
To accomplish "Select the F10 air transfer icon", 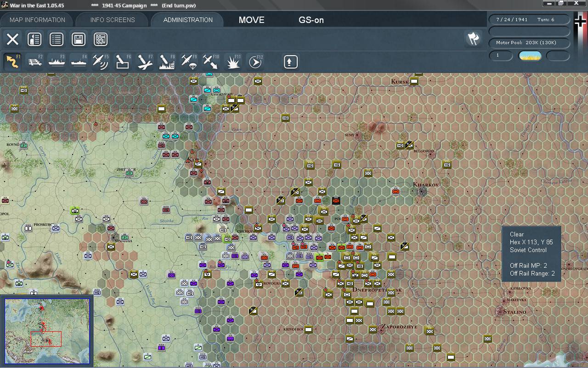I will pyautogui.click(x=211, y=62).
